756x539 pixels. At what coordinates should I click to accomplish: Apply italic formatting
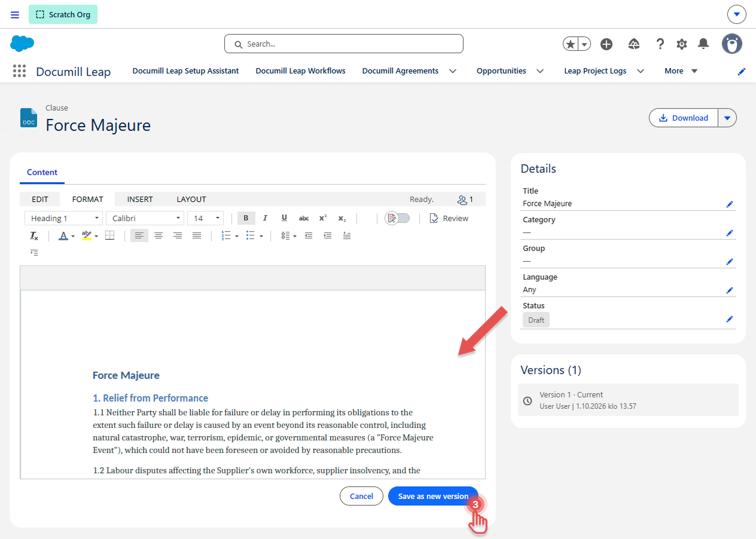coord(265,218)
